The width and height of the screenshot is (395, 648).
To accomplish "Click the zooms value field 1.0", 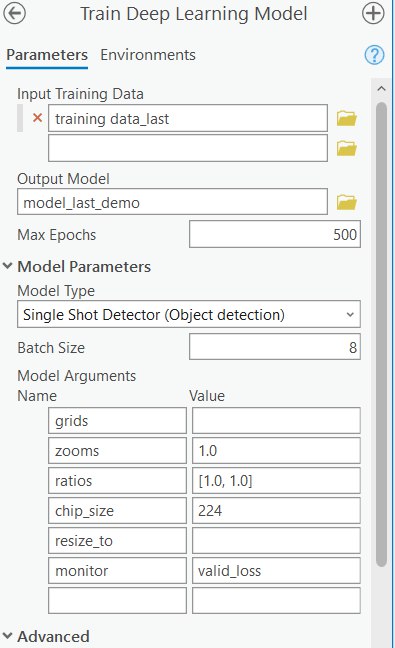I will (276, 450).
